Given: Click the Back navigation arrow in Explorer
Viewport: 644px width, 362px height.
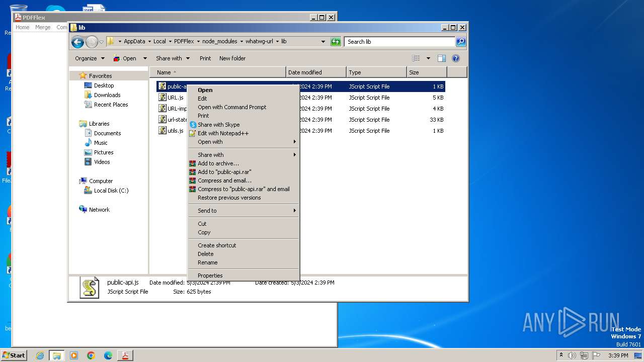Looking at the screenshot, I should [77, 42].
